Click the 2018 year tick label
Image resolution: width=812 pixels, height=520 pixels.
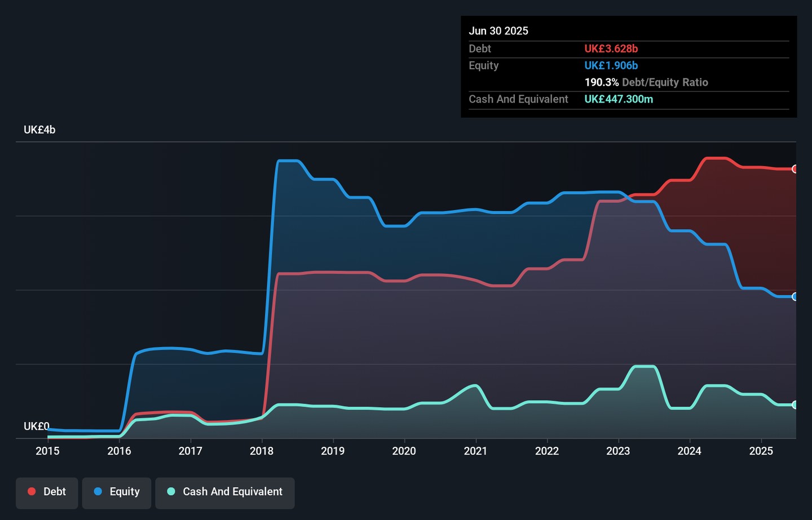pyautogui.click(x=262, y=451)
